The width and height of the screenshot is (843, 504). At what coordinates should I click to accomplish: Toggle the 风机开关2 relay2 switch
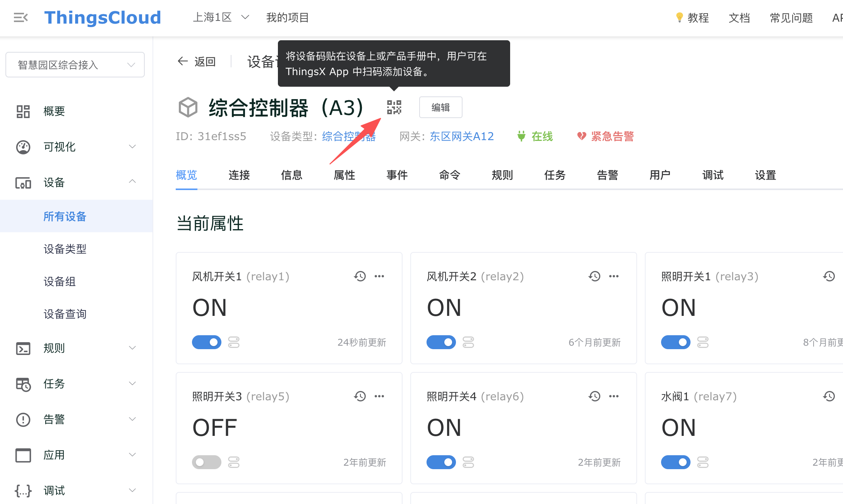tap(441, 342)
